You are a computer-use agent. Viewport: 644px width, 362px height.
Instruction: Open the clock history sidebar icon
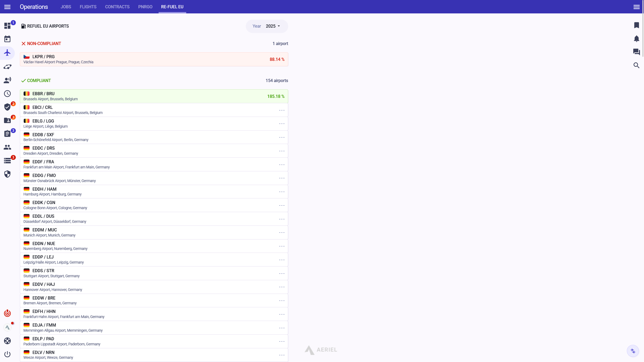(x=7, y=94)
